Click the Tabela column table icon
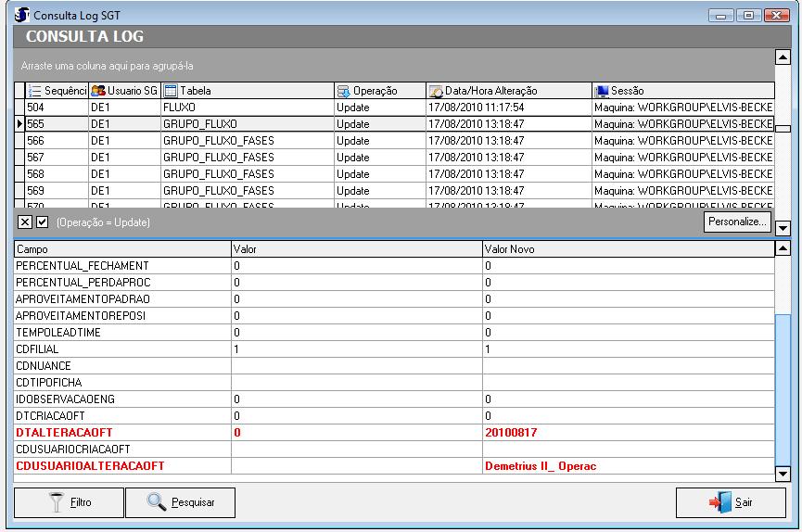Viewport: 802px width, 532px height. 171,91
